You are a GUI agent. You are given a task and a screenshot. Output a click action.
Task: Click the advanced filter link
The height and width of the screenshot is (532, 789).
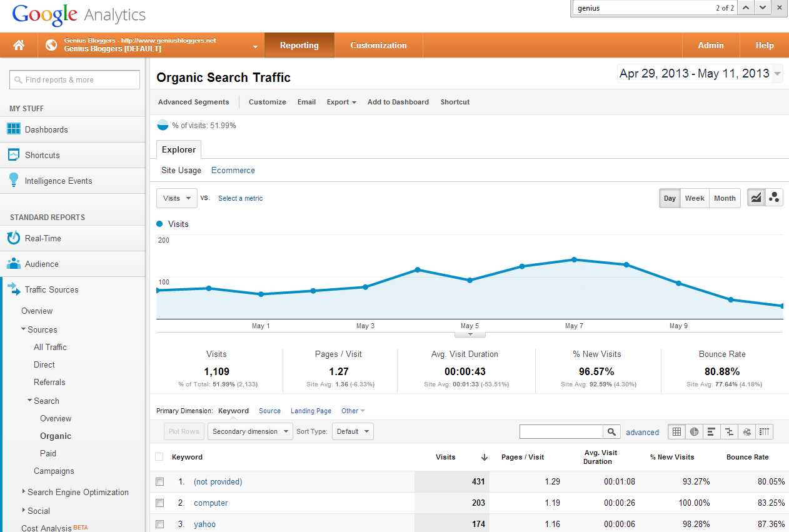click(643, 432)
